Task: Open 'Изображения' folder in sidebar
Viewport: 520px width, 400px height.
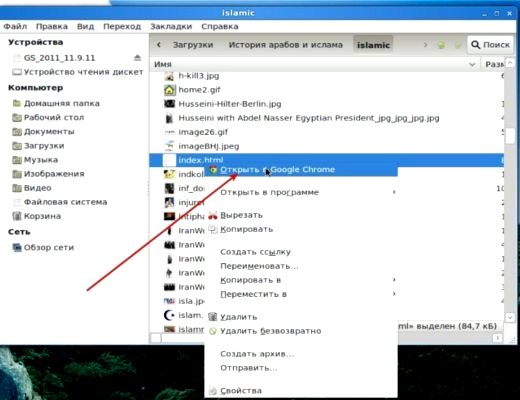Action: coord(54,174)
